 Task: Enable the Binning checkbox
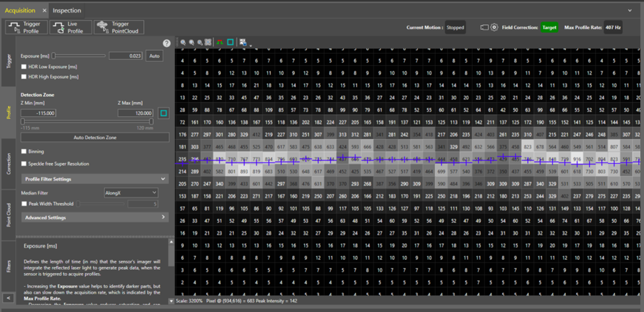[x=24, y=151]
